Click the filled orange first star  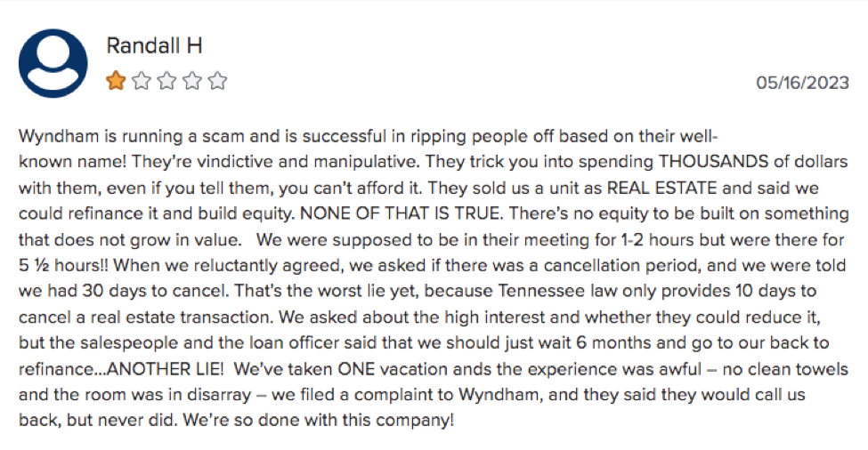pyautogui.click(x=116, y=81)
